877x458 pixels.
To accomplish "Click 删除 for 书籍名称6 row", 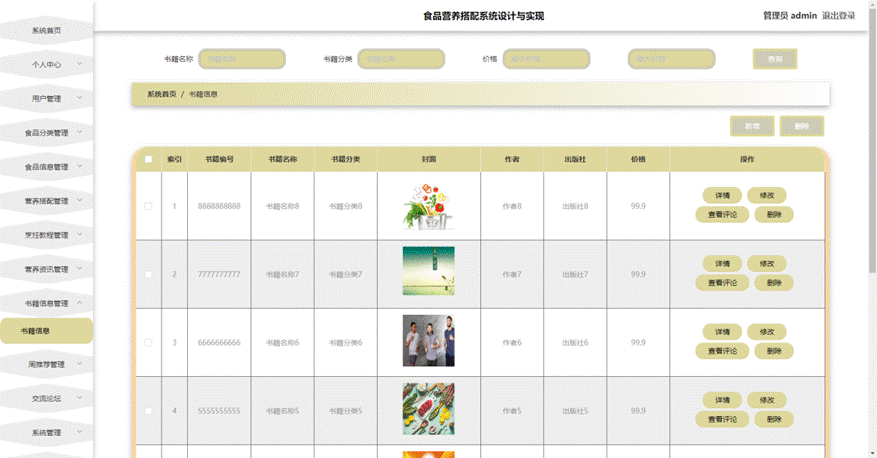I will coord(774,351).
